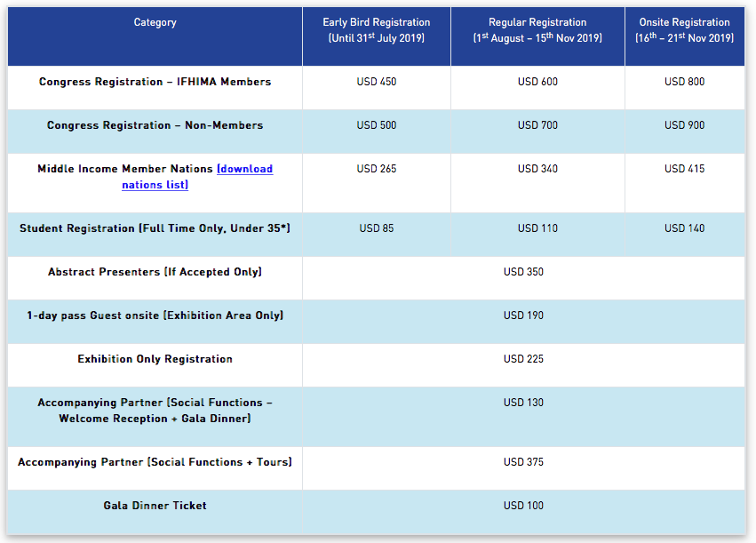
Task: Select Congress Registration – Non-Members row label
Action: (x=155, y=125)
